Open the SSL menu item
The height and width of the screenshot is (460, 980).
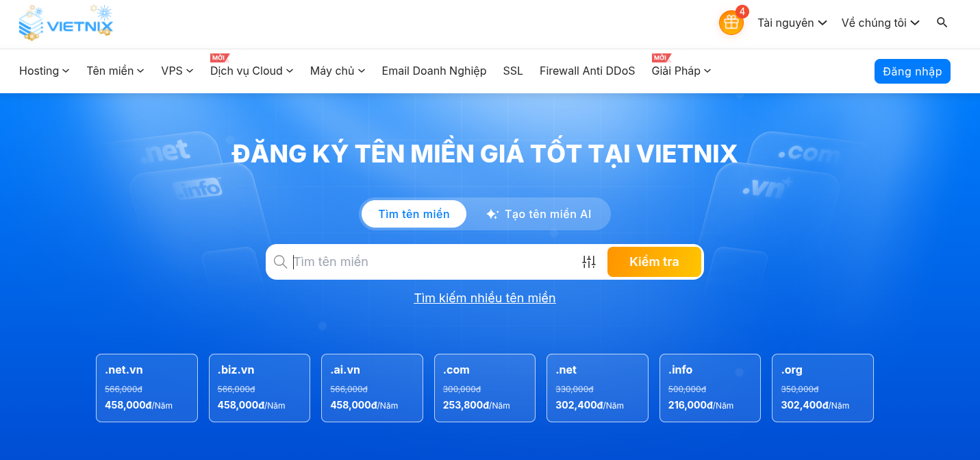tap(512, 71)
